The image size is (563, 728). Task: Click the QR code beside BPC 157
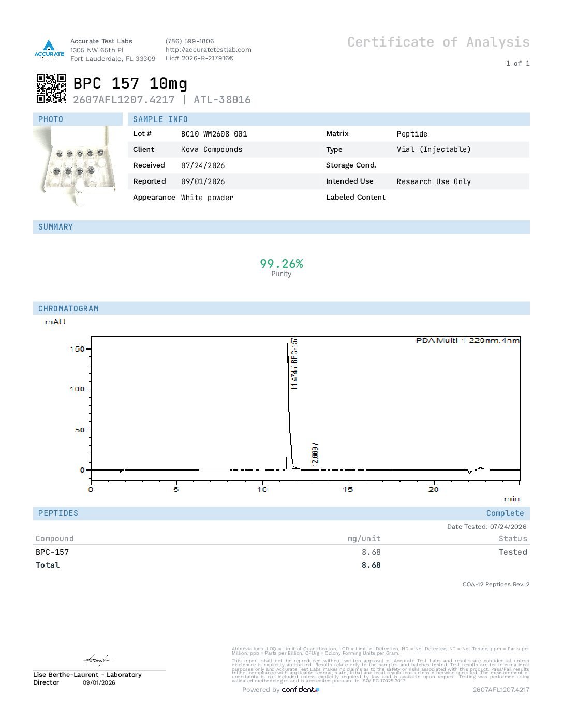click(51, 88)
